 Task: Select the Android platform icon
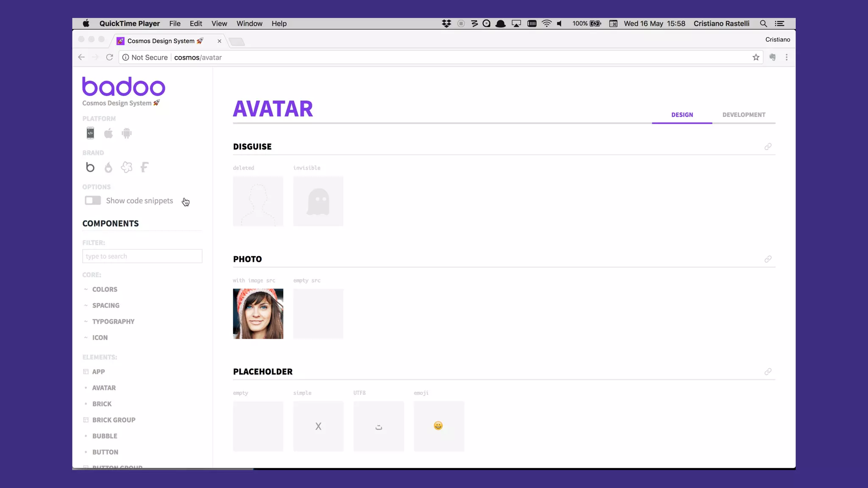[126, 133]
